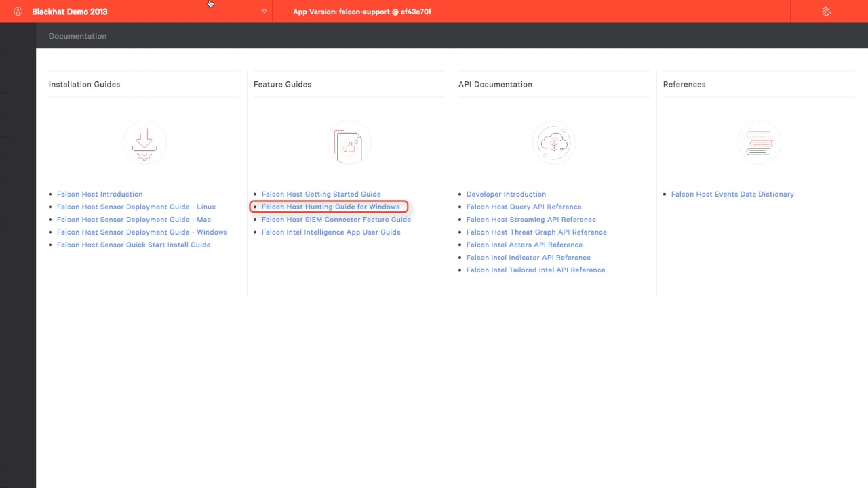
Task: Click the top-right falcon user icon
Action: point(826,12)
